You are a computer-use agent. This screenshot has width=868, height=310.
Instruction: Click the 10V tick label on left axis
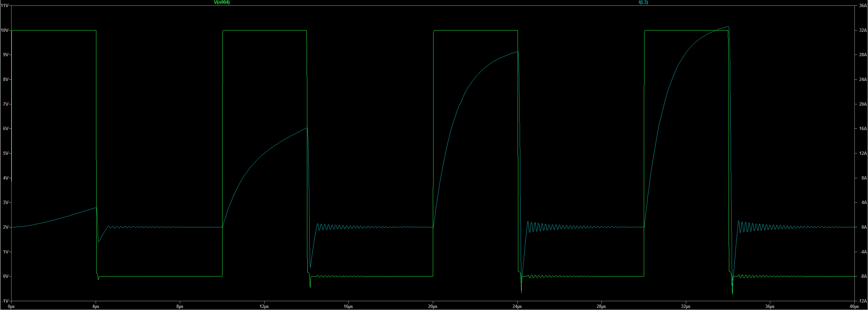[x=4, y=30]
